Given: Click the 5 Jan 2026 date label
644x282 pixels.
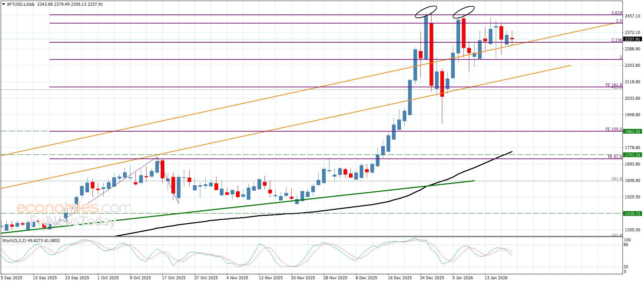Looking at the screenshot, I should pyautogui.click(x=463, y=278).
